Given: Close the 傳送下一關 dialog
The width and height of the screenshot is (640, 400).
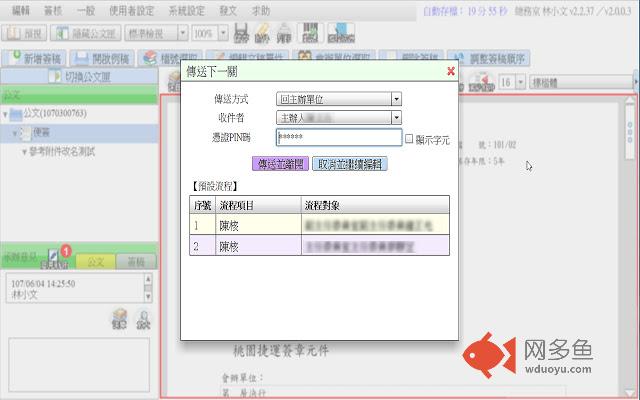Looking at the screenshot, I should 451,71.
